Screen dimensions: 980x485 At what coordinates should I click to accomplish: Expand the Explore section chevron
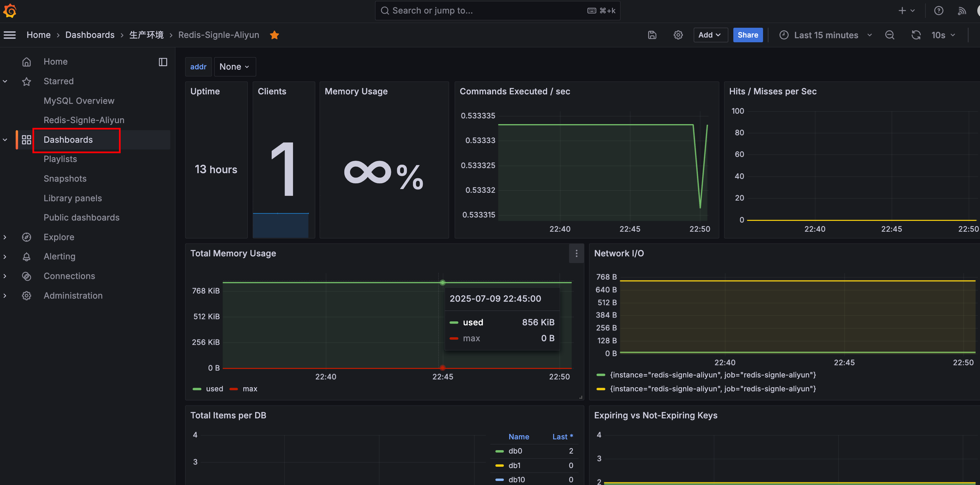(x=5, y=237)
